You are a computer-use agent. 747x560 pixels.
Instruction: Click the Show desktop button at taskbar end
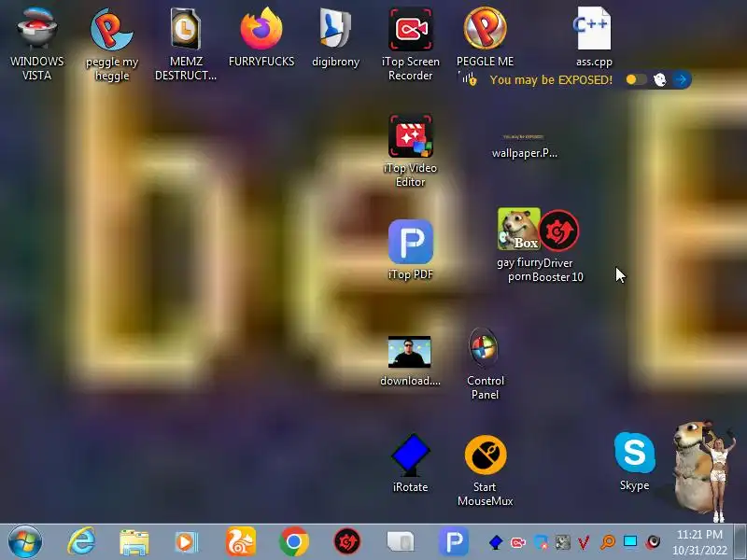740,542
